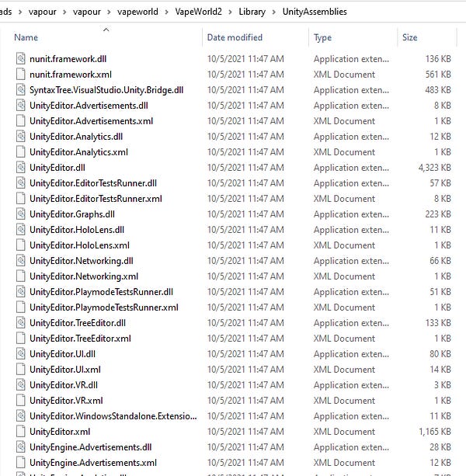The image size is (466, 476).
Task: Click the 4,323 KB size value
Action: pyautogui.click(x=435, y=167)
